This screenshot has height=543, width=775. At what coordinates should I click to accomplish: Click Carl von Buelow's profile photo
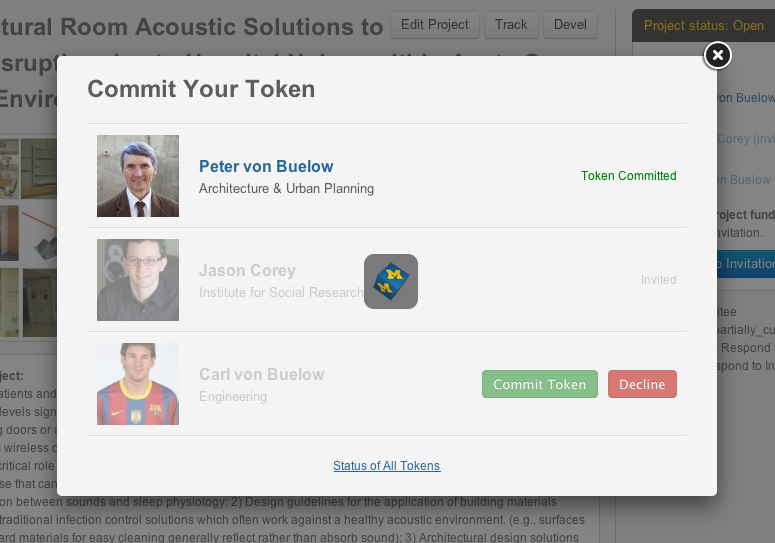pos(138,384)
